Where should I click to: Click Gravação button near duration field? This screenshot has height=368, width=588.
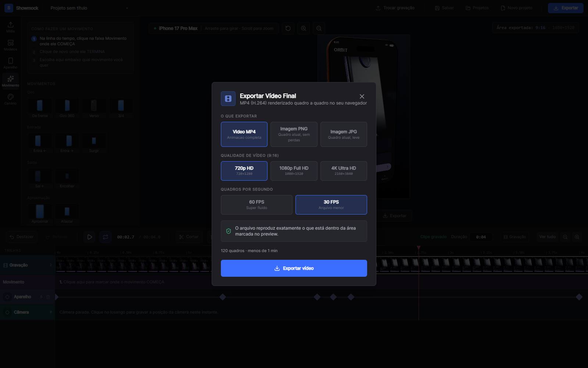(514, 237)
